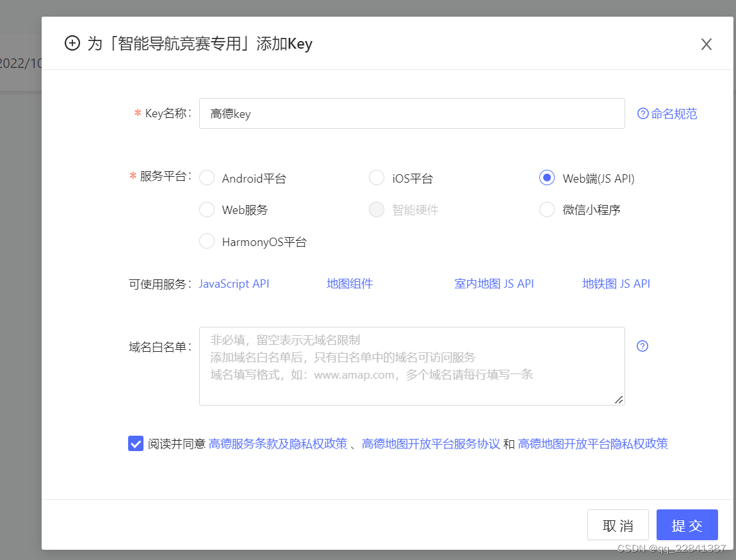
Task: Open the 地图组件 service page
Action: pos(350,283)
